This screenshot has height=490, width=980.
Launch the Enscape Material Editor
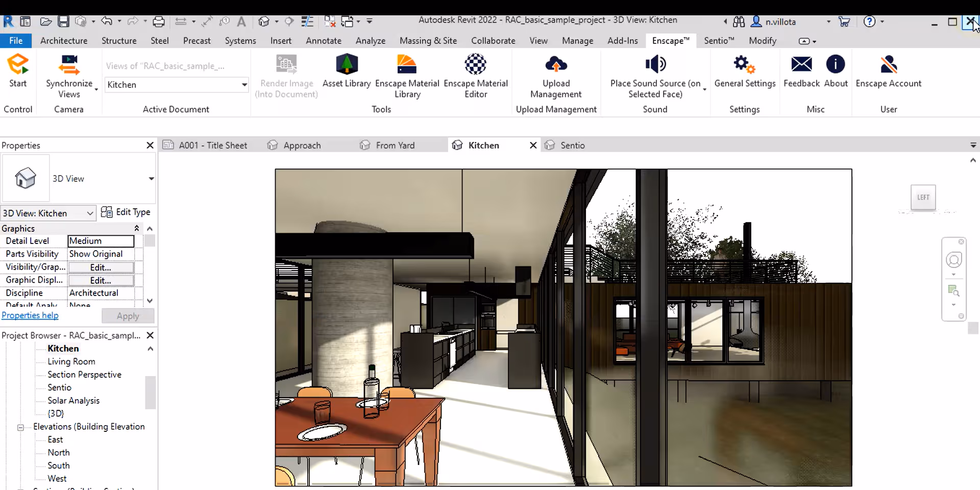tap(476, 65)
